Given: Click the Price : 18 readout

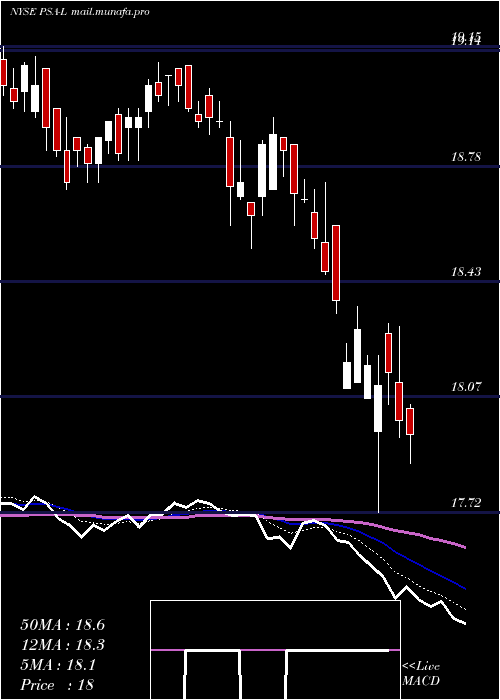Looking at the screenshot, I should point(57,685).
